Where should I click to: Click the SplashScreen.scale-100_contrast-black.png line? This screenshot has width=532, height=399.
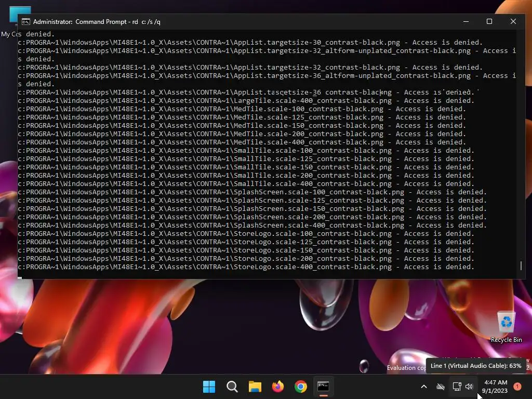pos(252,192)
